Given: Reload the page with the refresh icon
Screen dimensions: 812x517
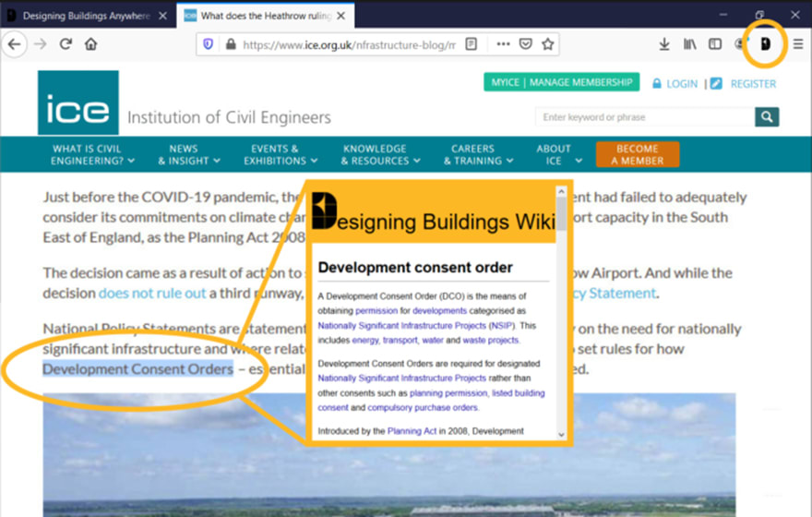Looking at the screenshot, I should pos(66,44).
